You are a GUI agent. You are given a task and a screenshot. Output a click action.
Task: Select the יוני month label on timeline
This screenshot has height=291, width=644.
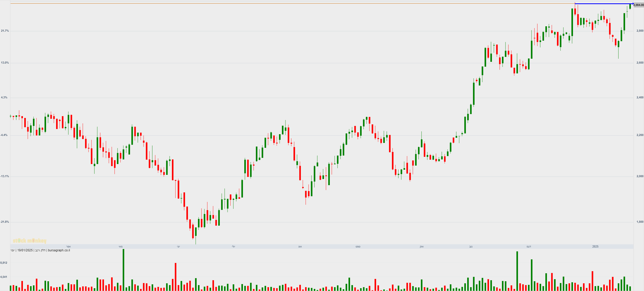(x=178, y=247)
